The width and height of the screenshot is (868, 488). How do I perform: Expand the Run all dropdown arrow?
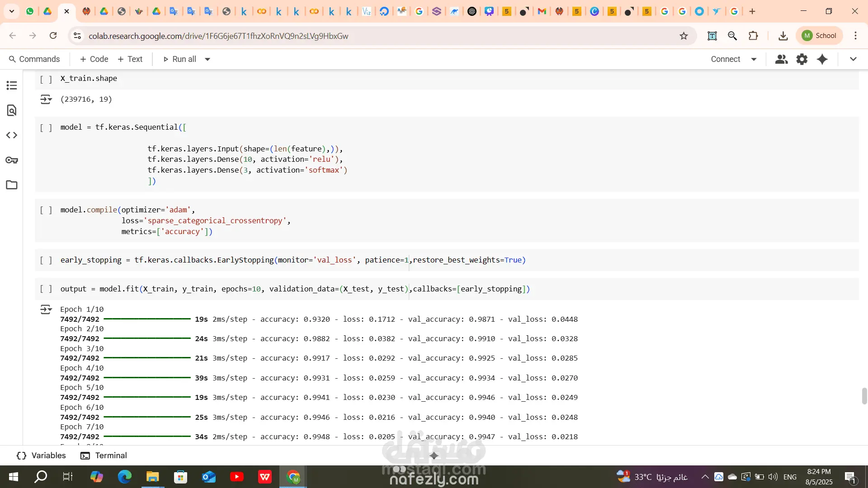208,59
